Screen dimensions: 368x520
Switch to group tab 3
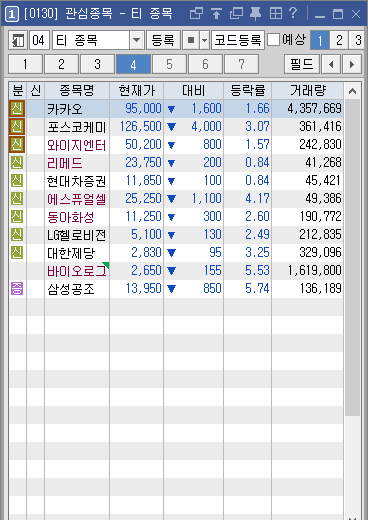pyautogui.click(x=97, y=64)
